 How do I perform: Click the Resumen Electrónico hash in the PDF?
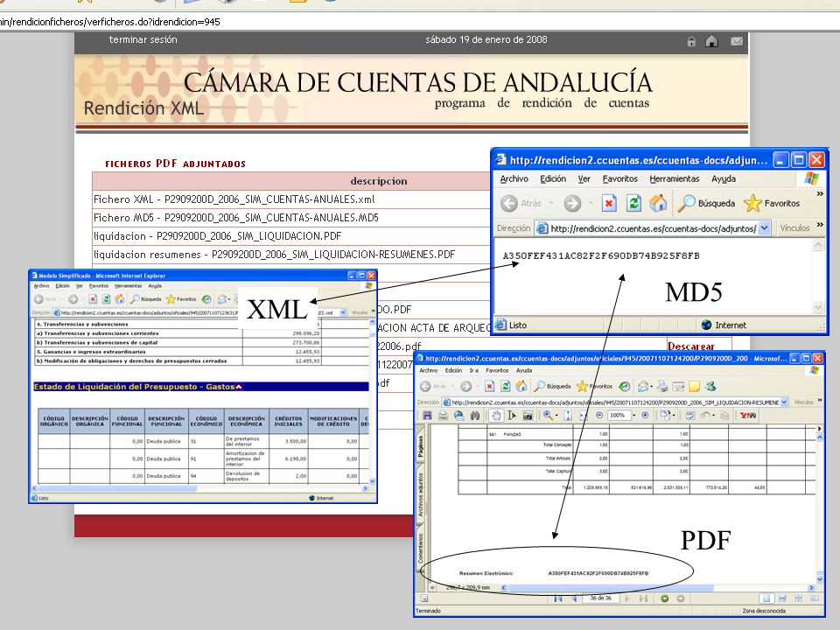click(x=598, y=573)
